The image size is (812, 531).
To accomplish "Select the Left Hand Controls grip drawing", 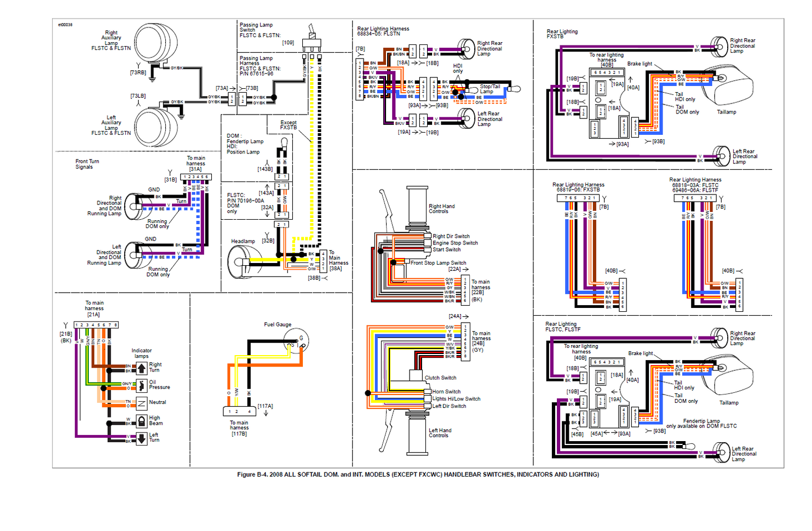I will tap(418, 432).
